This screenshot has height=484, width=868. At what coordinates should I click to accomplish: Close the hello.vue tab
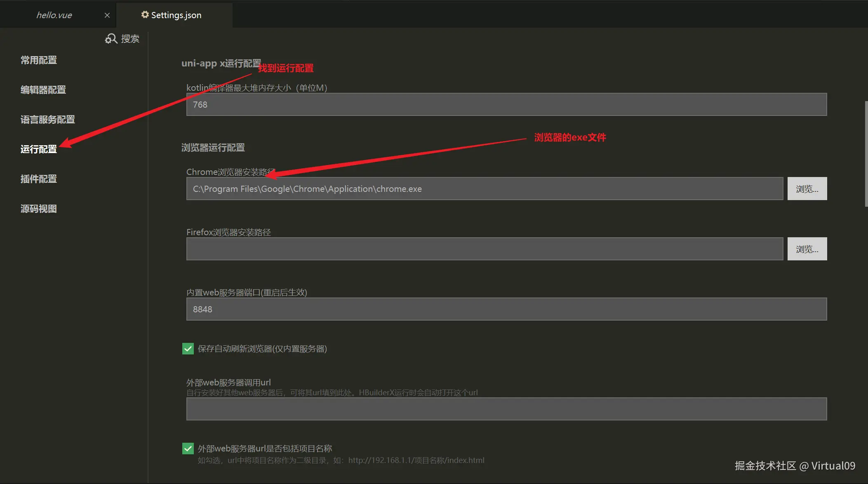107,15
